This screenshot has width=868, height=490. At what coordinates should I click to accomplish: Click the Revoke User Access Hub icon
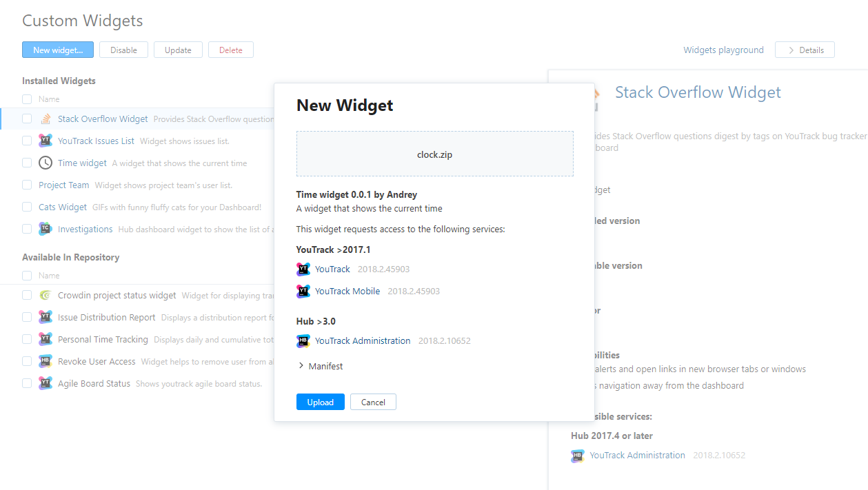pyautogui.click(x=46, y=362)
